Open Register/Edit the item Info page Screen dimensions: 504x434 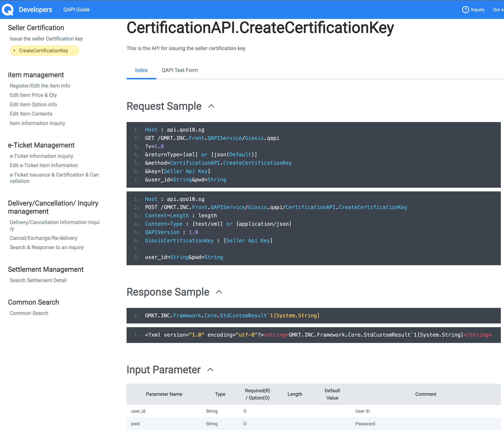click(40, 86)
